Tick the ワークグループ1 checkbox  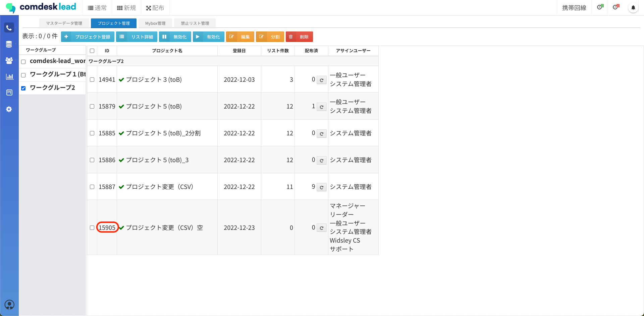23,75
